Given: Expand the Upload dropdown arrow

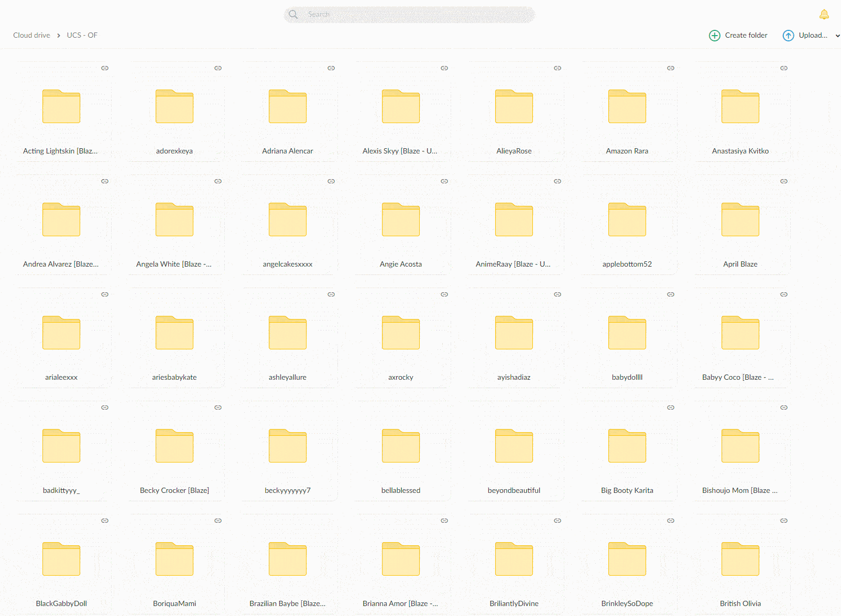Looking at the screenshot, I should pos(837,36).
